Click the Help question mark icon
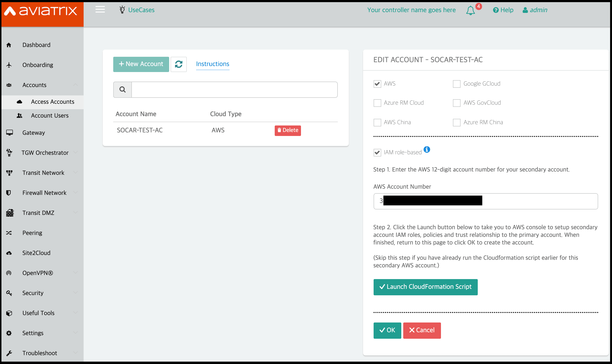This screenshot has height=364, width=612. [x=496, y=10]
